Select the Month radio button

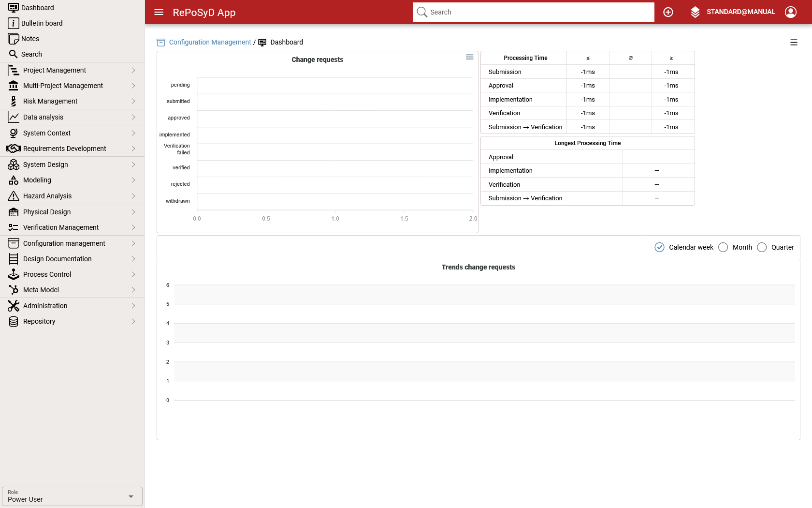tap(723, 247)
